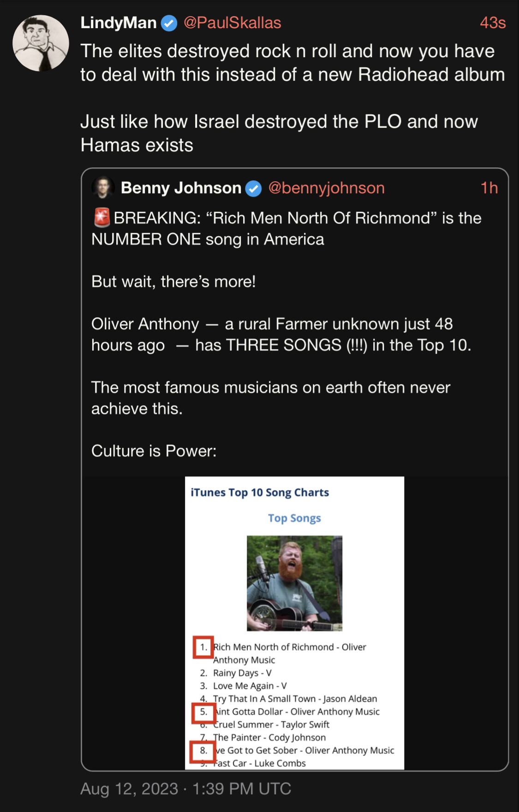Click the iTunes Top 10 Song Charts title

pyautogui.click(x=260, y=492)
